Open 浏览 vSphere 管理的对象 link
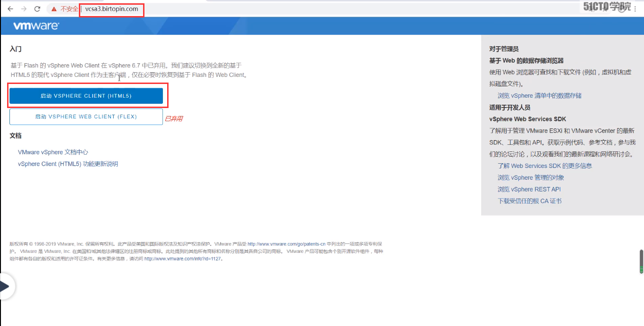644x326 pixels. tap(531, 177)
